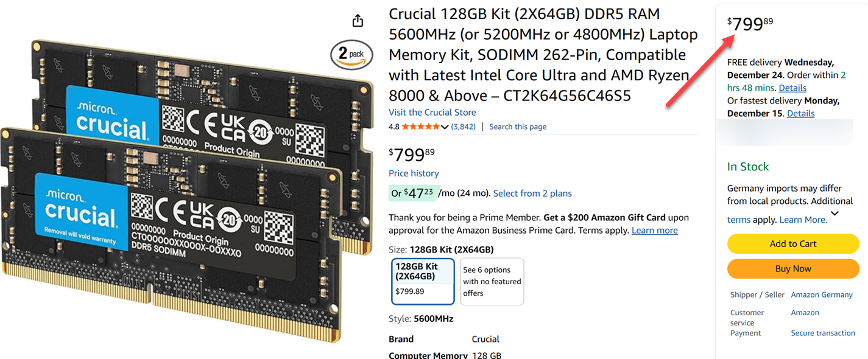This screenshot has height=359, width=868.
Task: Open the rating breakdown dropdown chevron
Action: pos(445,127)
